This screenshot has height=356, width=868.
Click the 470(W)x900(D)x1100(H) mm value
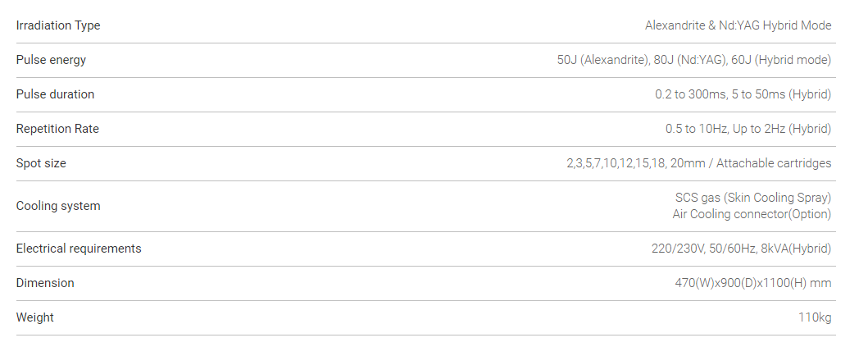[x=752, y=283]
